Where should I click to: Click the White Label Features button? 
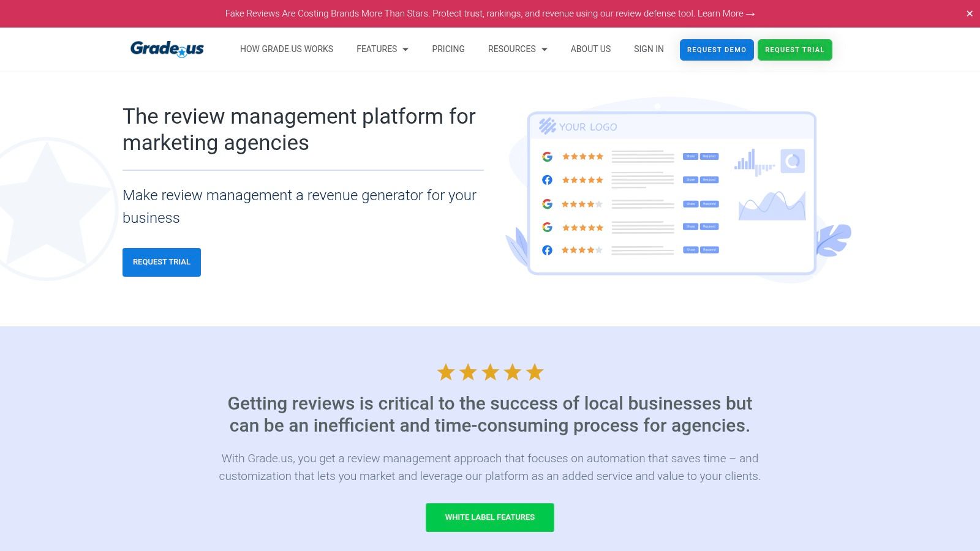tap(490, 517)
